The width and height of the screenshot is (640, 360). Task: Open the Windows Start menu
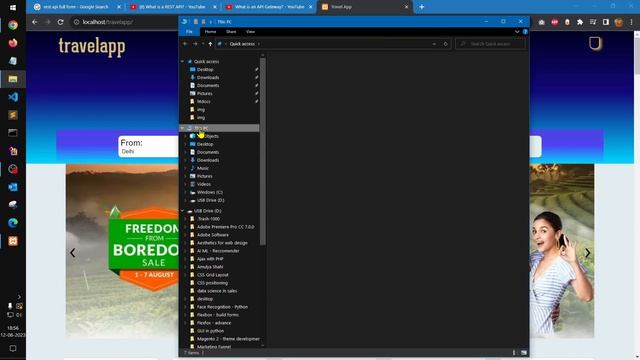(x=13, y=7)
